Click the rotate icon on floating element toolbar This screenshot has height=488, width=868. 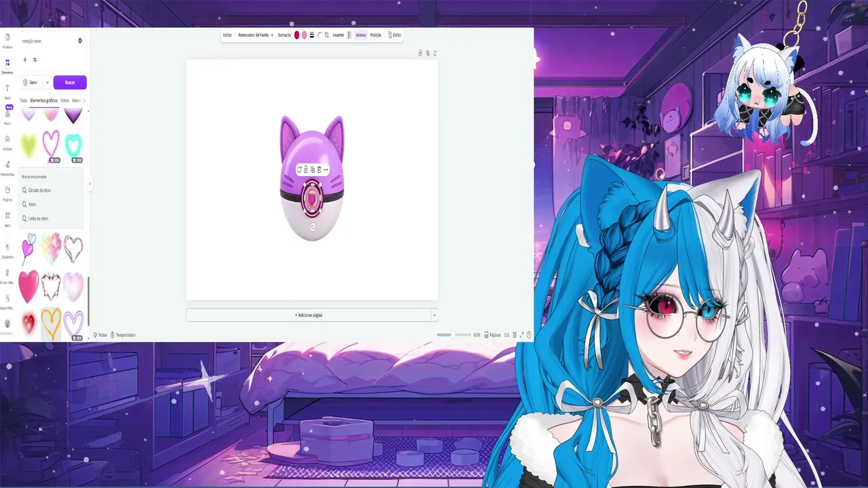click(x=299, y=170)
